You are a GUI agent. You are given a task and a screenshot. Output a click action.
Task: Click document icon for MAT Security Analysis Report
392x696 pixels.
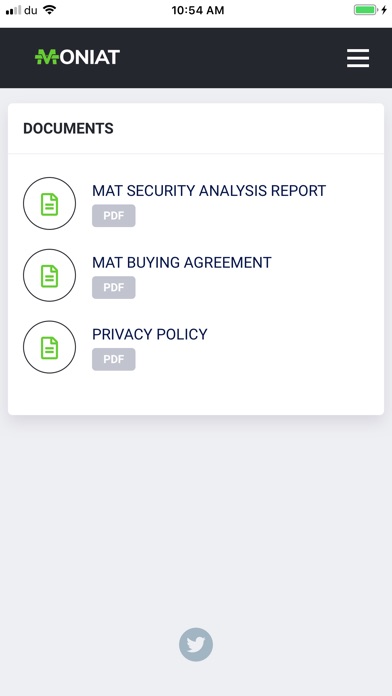[x=49, y=203]
